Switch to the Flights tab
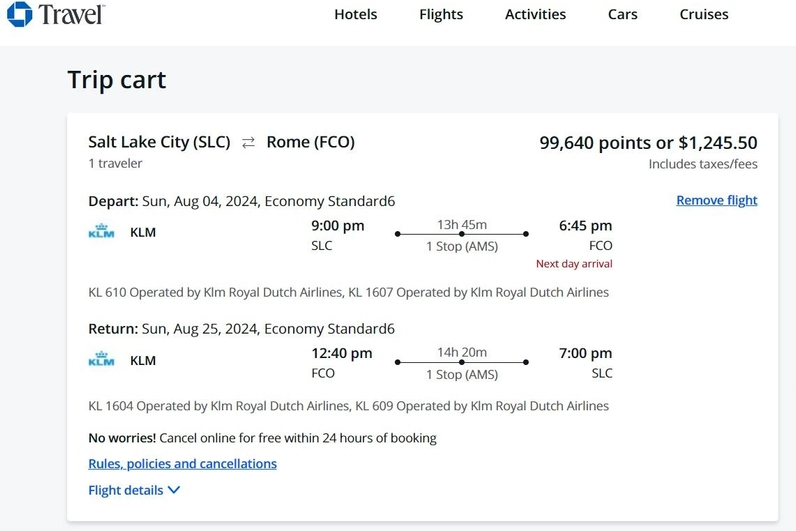Screen dimensions: 796x531 pyautogui.click(x=441, y=14)
